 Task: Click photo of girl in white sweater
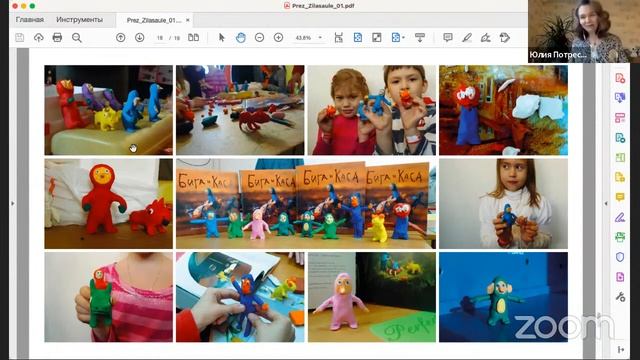[x=503, y=204]
